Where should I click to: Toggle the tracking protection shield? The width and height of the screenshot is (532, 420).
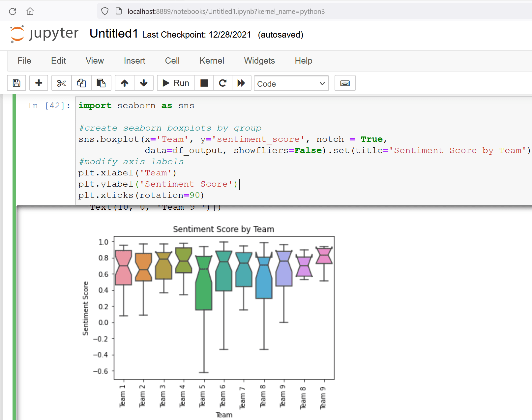coord(104,11)
